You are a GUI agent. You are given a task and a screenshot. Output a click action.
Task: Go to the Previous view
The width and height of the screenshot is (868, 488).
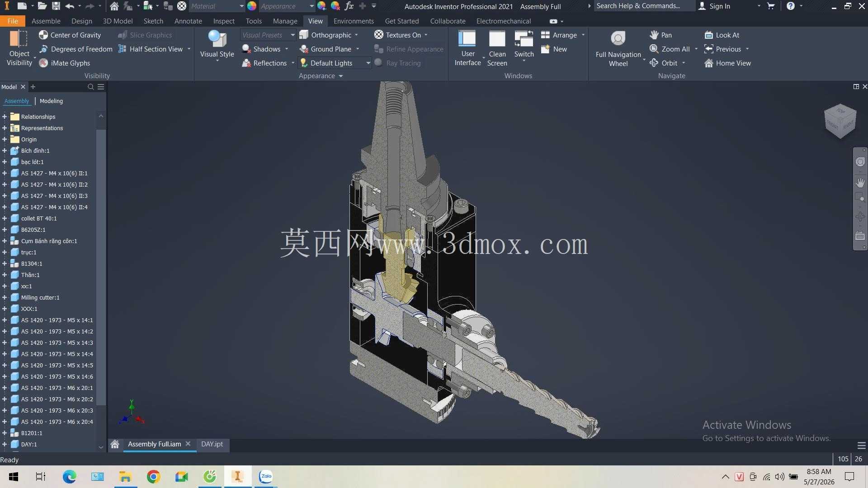click(x=722, y=49)
